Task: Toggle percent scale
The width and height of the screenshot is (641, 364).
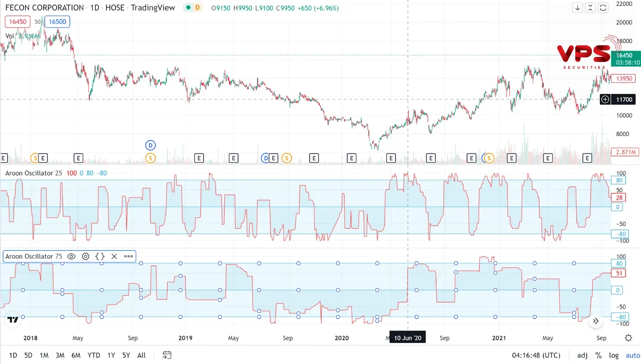Action: point(598,355)
